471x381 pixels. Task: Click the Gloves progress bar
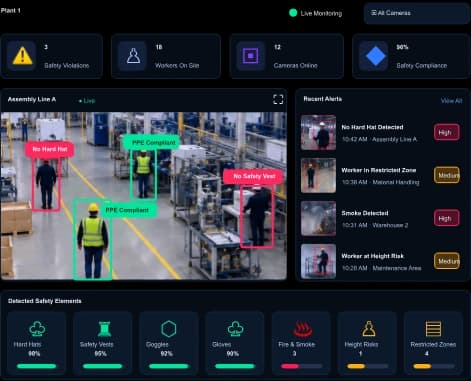235,366
